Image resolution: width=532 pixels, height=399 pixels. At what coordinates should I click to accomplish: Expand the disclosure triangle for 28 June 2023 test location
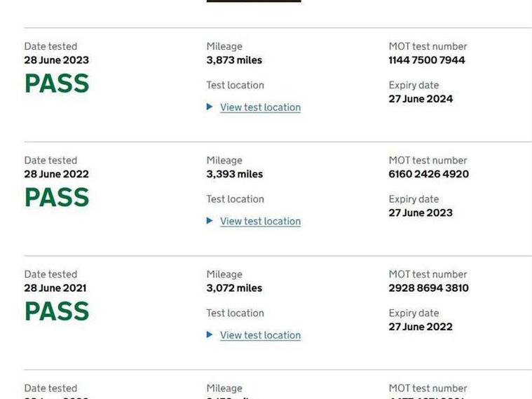pyautogui.click(x=210, y=107)
